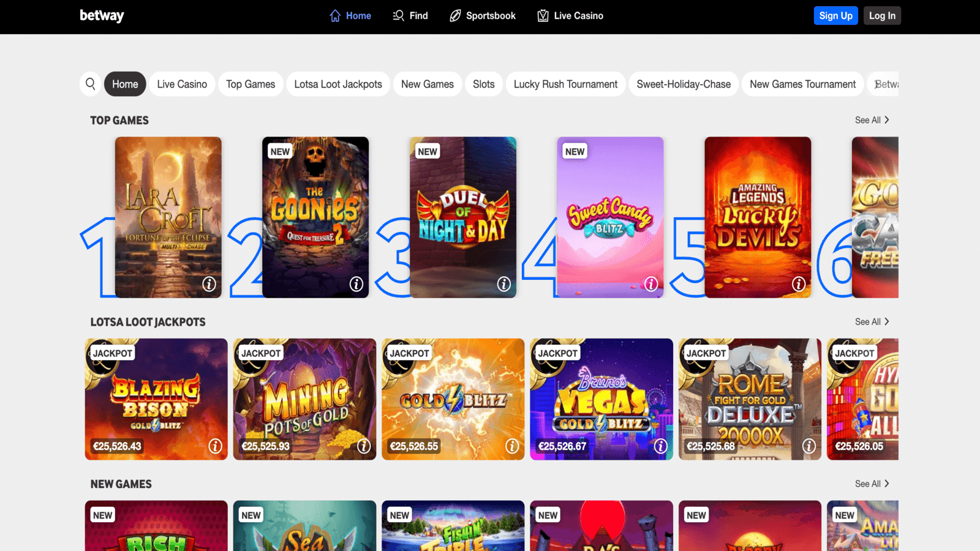Screen dimensions: 980x551
Task: Open info for Lara Croft game
Action: click(209, 284)
